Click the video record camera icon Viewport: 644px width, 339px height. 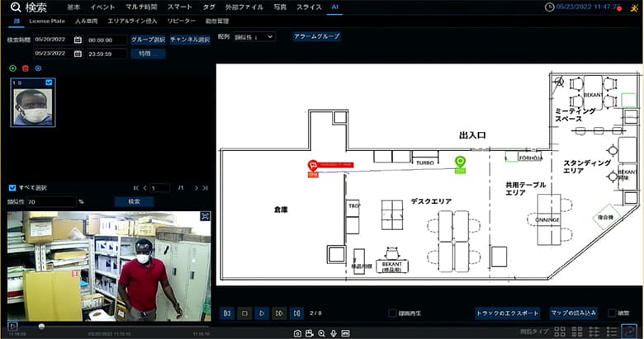click(310, 333)
